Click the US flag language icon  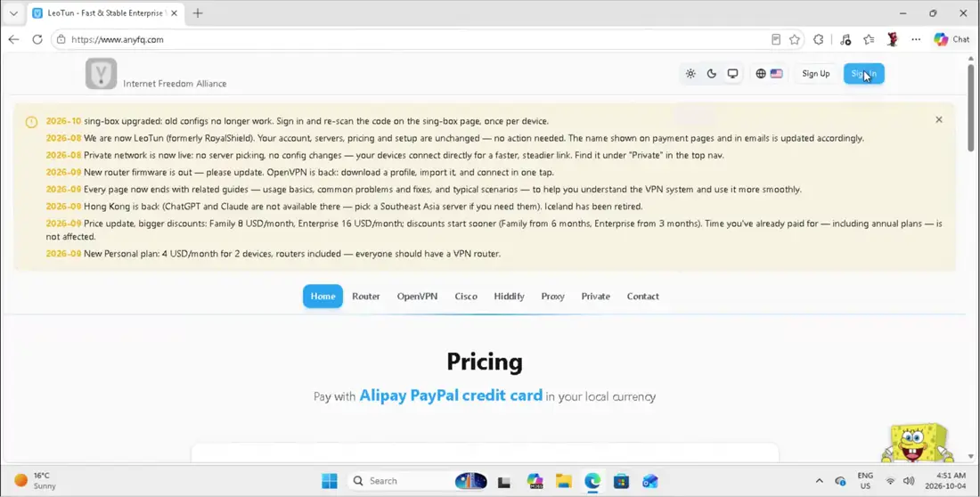[x=776, y=74]
